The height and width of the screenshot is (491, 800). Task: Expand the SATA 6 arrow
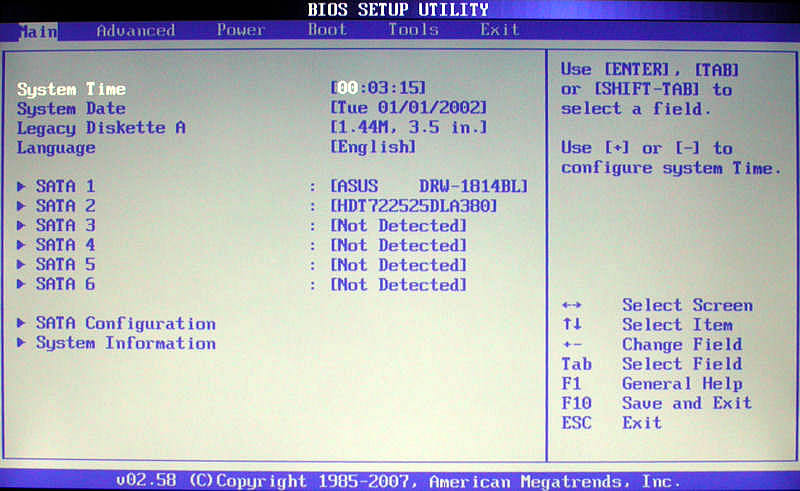click(21, 284)
